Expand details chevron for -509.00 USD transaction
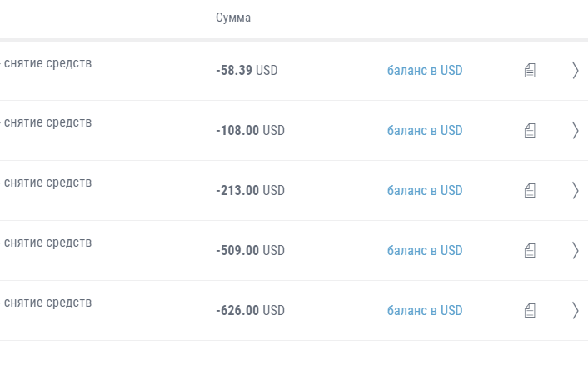 (576, 251)
